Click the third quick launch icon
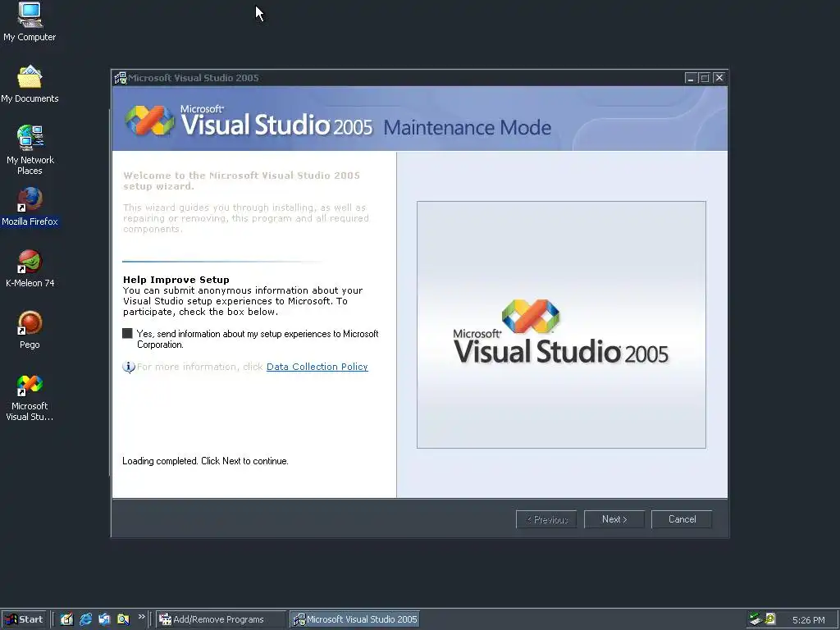Image resolution: width=840 pixels, height=630 pixels. (104, 619)
